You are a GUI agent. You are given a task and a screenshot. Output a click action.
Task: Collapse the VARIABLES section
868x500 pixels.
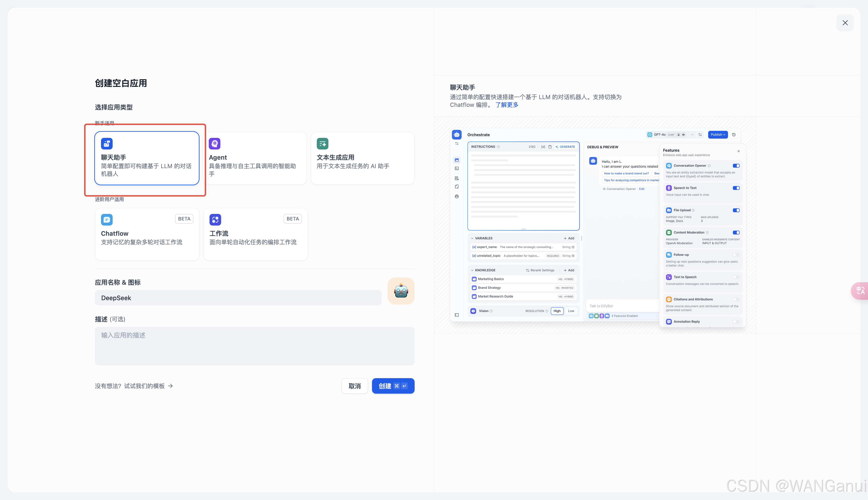pos(472,238)
